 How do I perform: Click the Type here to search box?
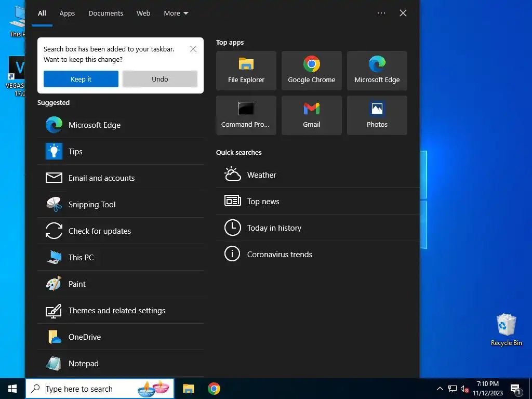99,389
